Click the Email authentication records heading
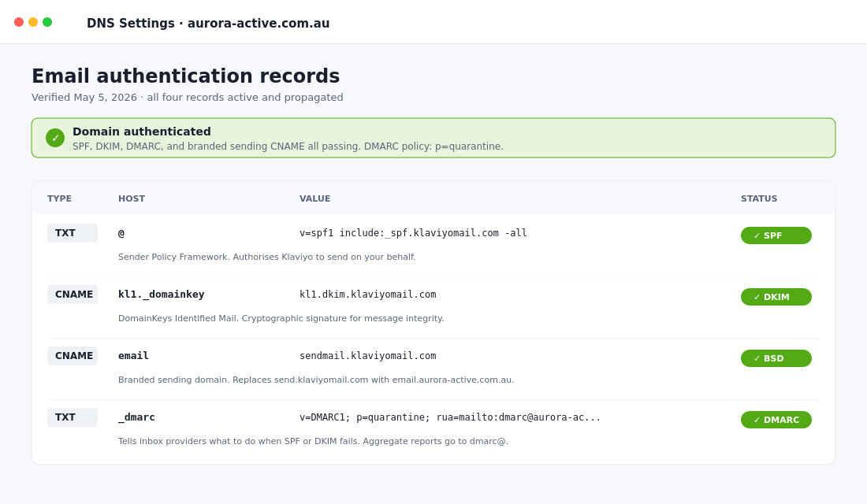 (x=186, y=76)
